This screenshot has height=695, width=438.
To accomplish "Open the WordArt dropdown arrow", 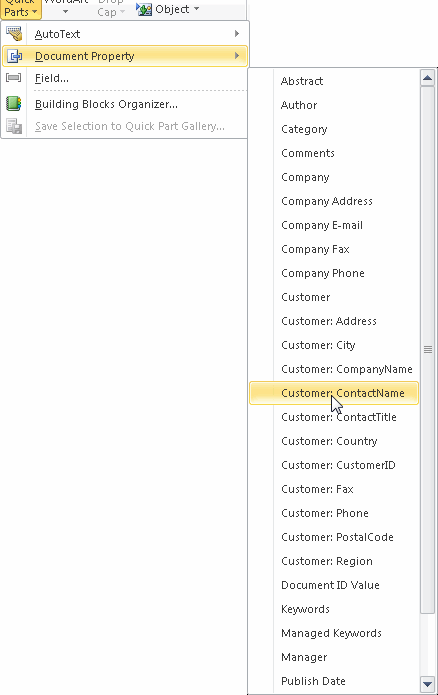I will click(66, 12).
